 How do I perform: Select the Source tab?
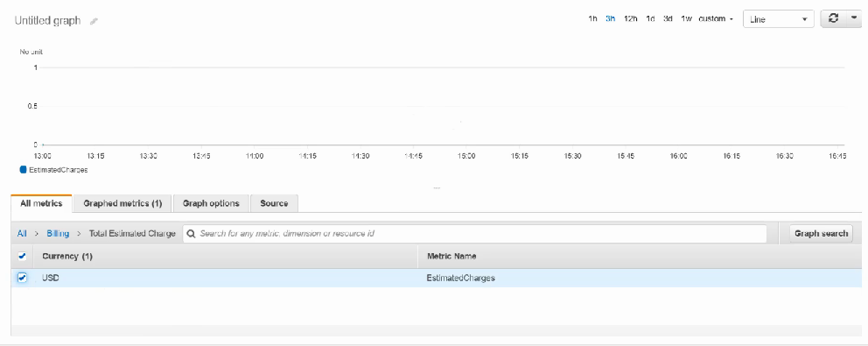click(274, 203)
